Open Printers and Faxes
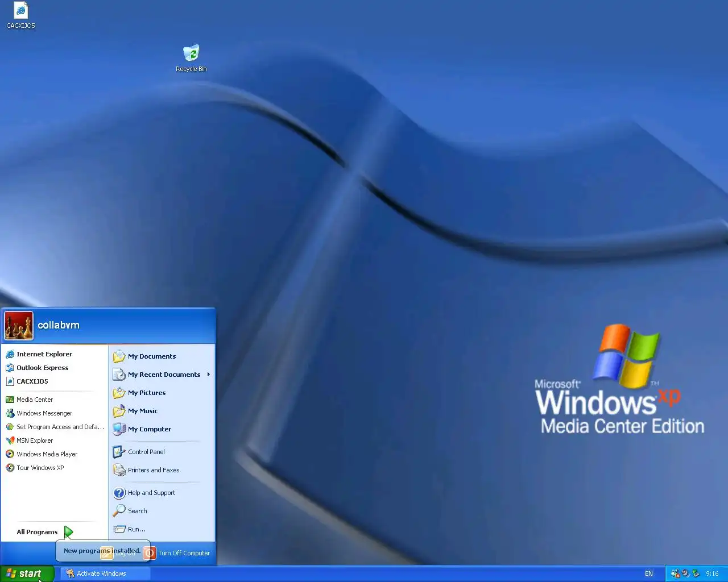This screenshot has height=582, width=728. tap(162, 470)
